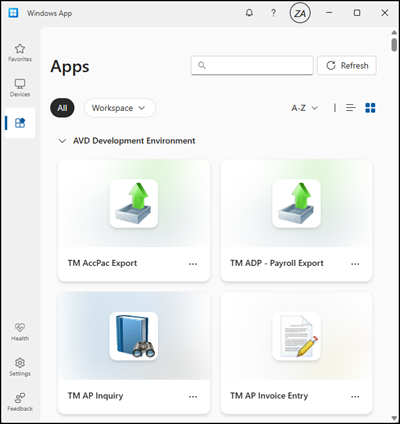Open more options for TM AccPac Export
Viewport: 400px width, 424px height.
[193, 264]
